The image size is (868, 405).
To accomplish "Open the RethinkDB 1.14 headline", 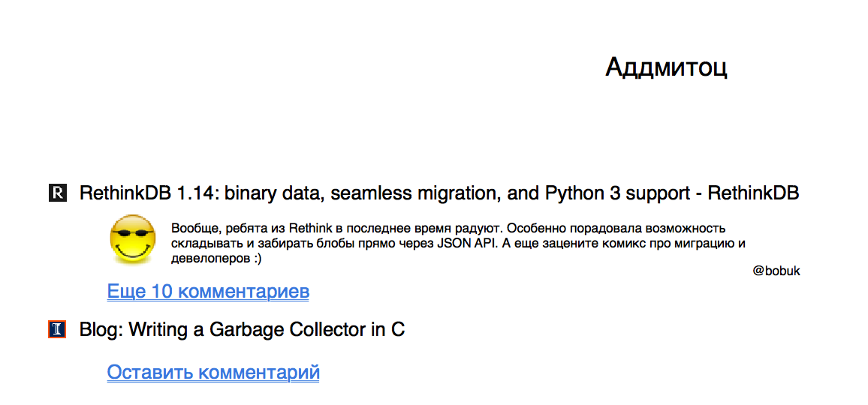I will point(439,193).
